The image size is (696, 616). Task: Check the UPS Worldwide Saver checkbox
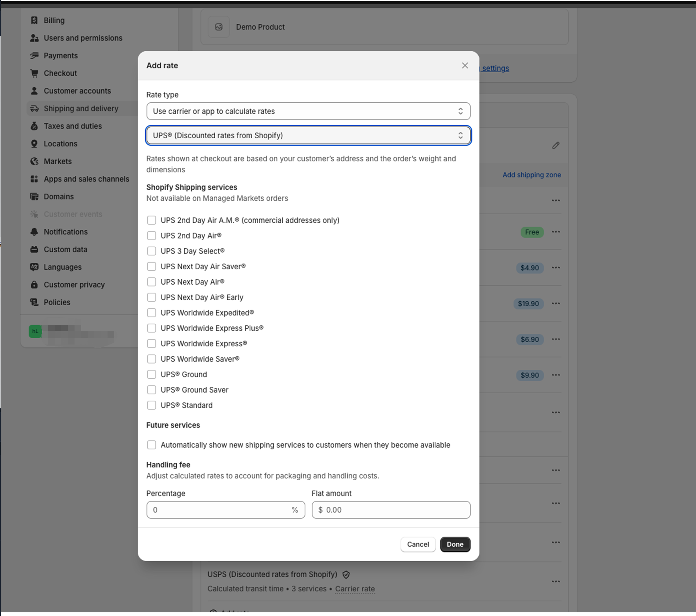pyautogui.click(x=151, y=359)
